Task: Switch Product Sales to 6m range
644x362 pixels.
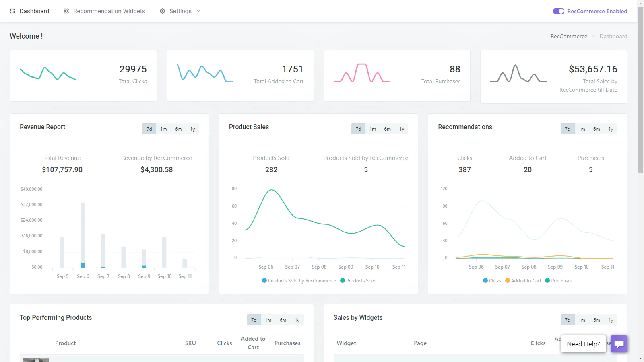Action: click(387, 129)
